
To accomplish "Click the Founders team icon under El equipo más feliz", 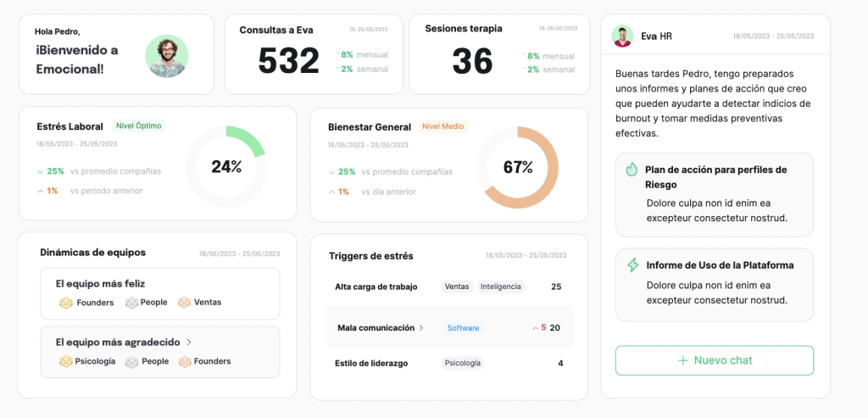I will point(66,303).
